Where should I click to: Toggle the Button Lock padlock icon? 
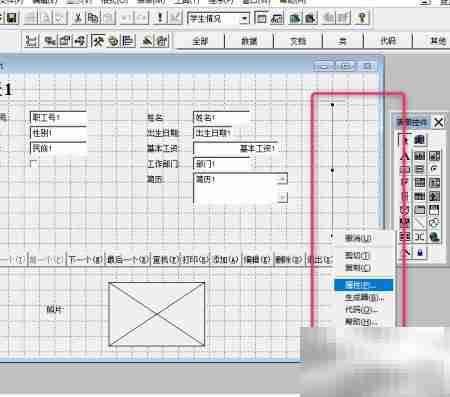pos(420,253)
